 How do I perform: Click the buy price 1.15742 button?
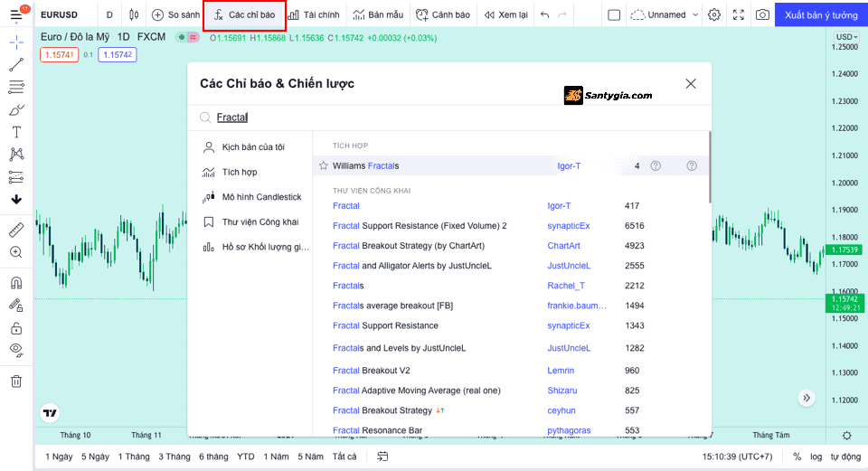click(118, 55)
